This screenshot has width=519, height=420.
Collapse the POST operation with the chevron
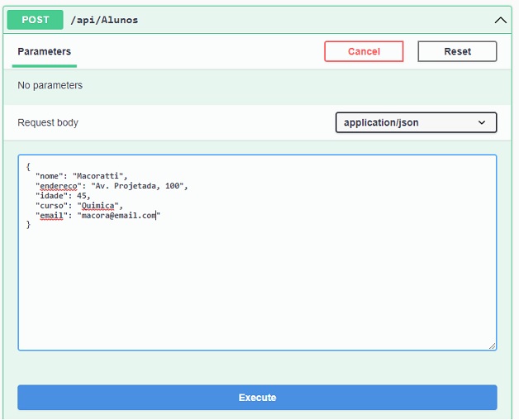tap(500, 20)
